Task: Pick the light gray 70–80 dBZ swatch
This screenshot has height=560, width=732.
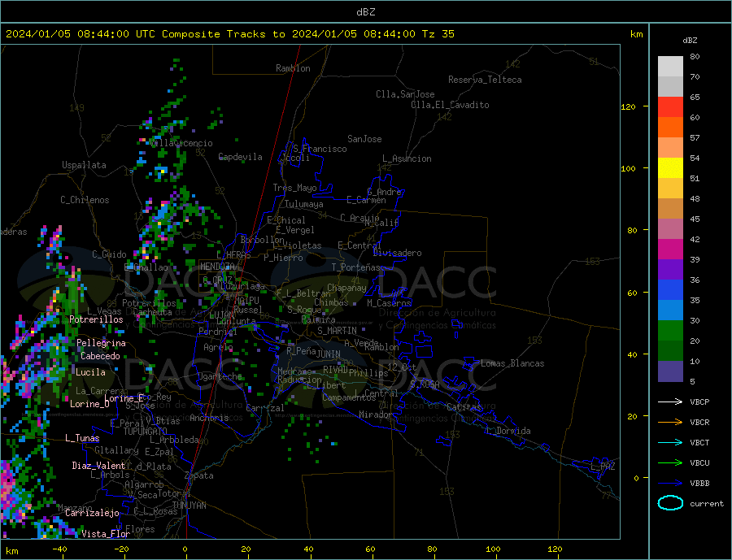Action: coord(670,67)
